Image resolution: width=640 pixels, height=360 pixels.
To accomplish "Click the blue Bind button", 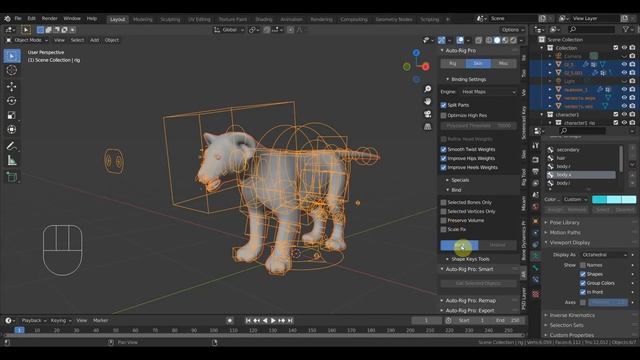I will pyautogui.click(x=459, y=245).
